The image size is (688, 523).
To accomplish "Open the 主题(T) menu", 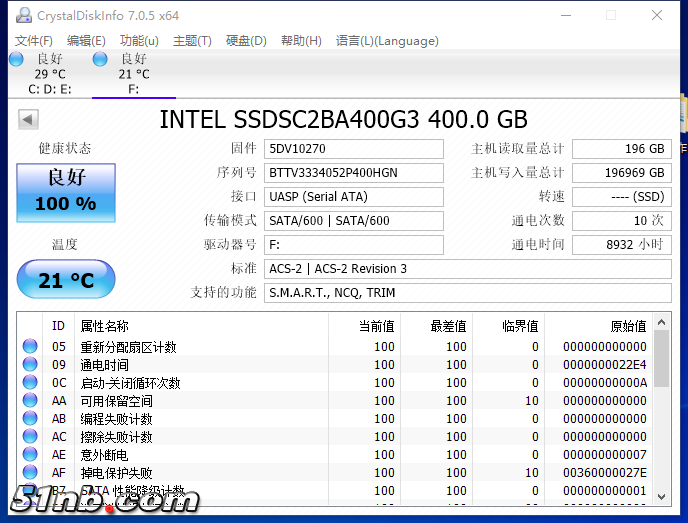I will 192,41.
